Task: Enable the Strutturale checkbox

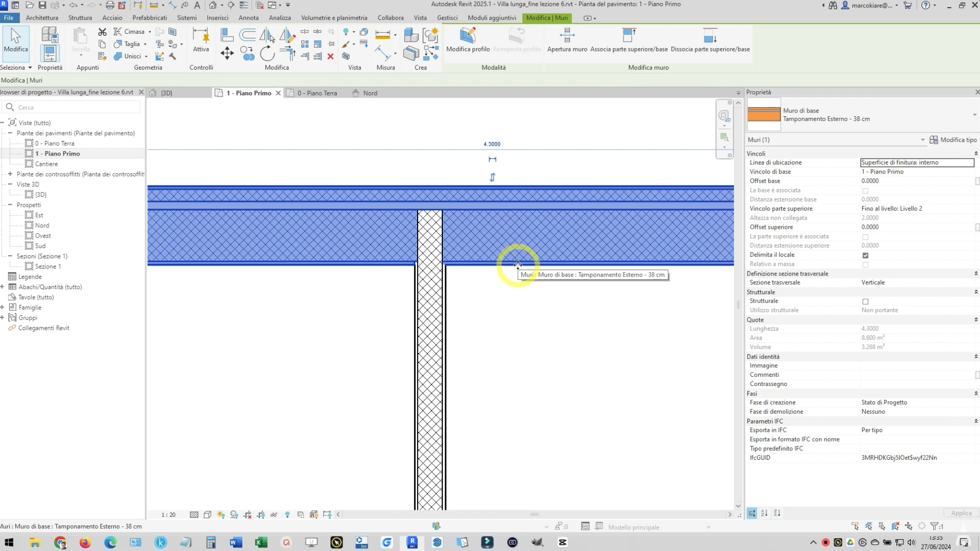Action: [x=865, y=302]
